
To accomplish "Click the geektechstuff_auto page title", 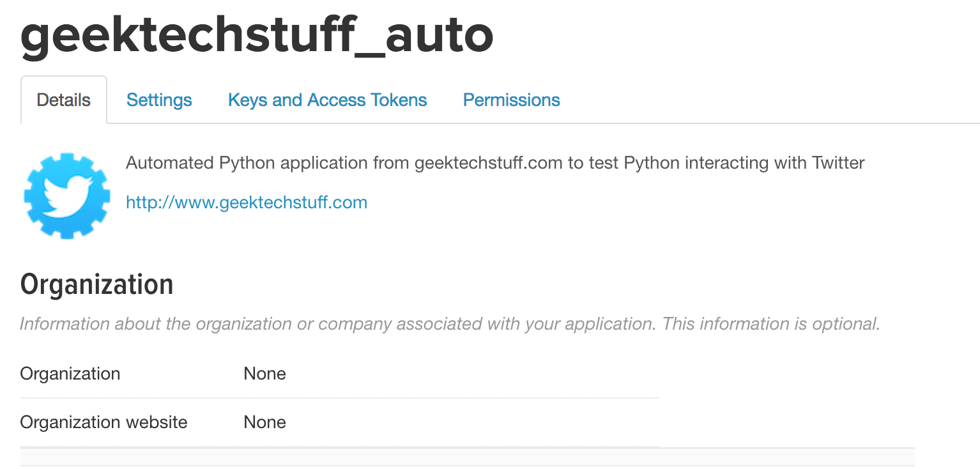I will pos(256,35).
